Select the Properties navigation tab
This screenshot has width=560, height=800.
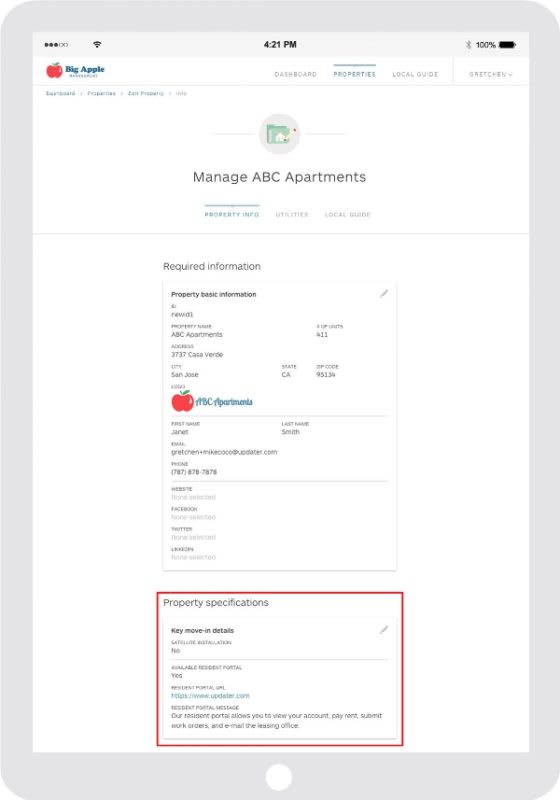coord(354,74)
